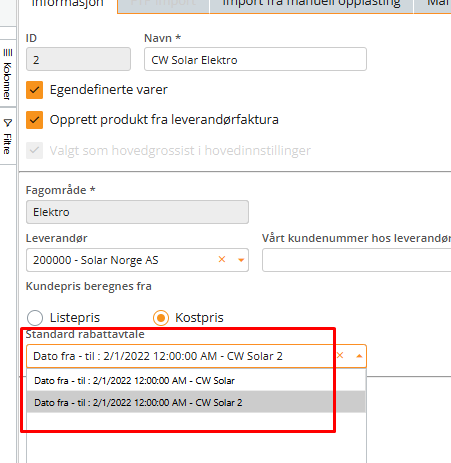Click the Kolonner columns icon
451x463 pixels.
[8, 53]
